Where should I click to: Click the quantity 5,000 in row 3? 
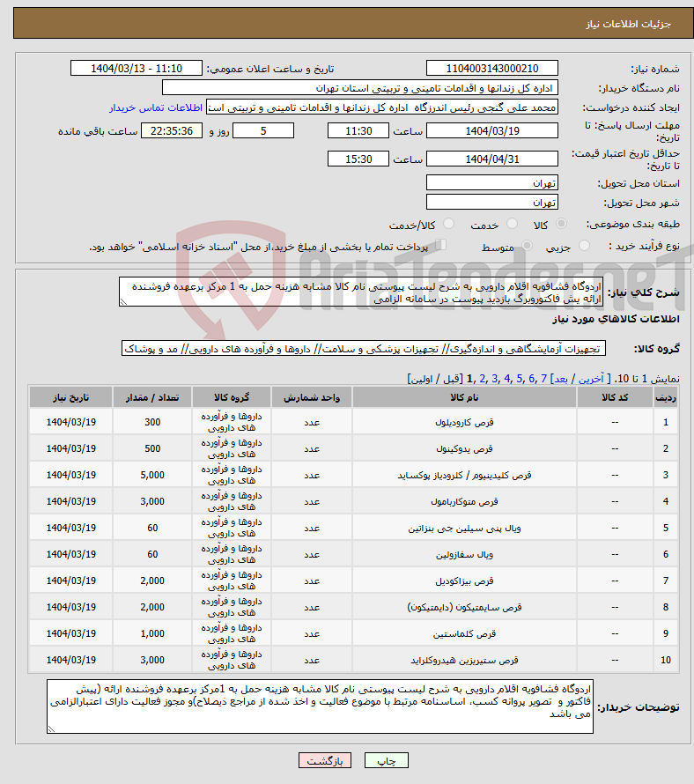pyautogui.click(x=152, y=475)
